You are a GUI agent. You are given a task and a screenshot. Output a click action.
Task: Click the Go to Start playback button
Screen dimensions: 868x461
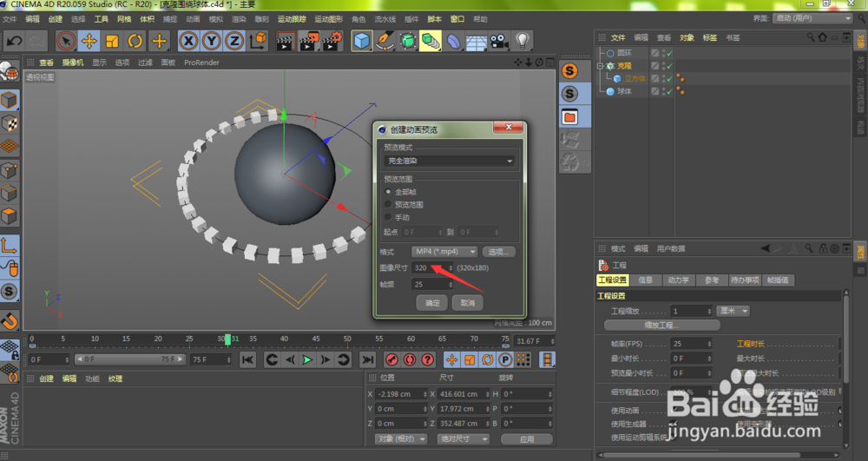(247, 359)
